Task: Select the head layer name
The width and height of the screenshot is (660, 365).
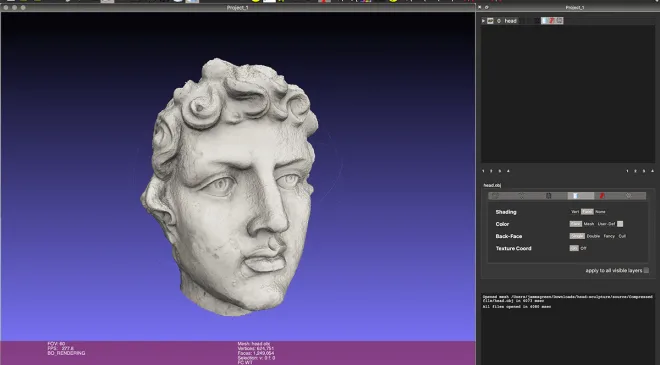Action: [511, 21]
